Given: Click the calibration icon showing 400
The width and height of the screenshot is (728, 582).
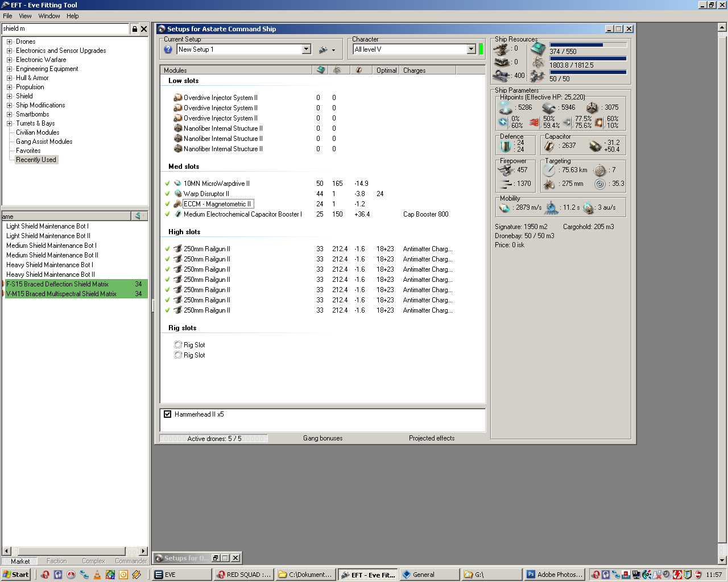Looking at the screenshot, I should click(x=501, y=76).
